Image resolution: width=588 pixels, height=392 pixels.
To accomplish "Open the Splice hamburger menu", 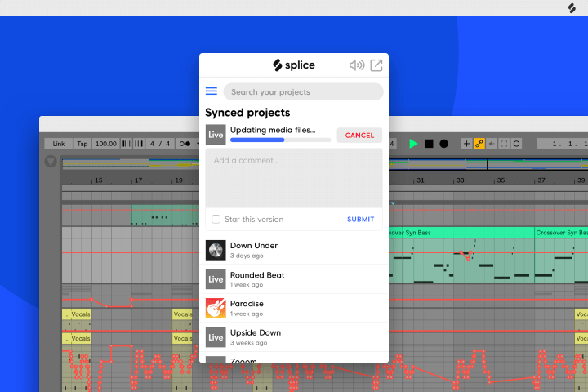I will click(212, 91).
